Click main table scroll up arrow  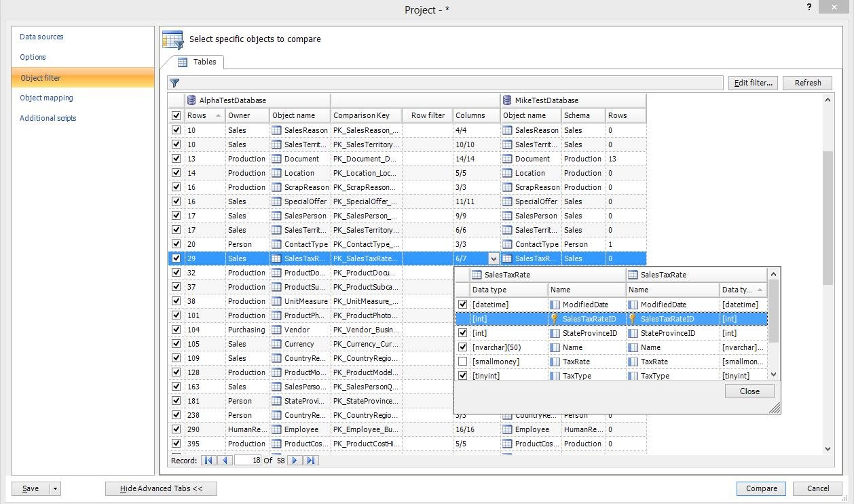(828, 100)
